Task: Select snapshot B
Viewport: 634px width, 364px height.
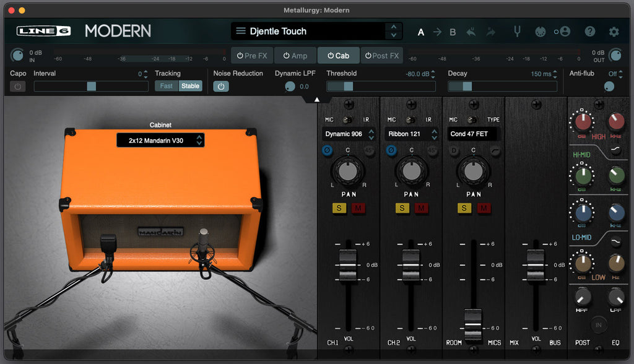Action: coord(453,32)
